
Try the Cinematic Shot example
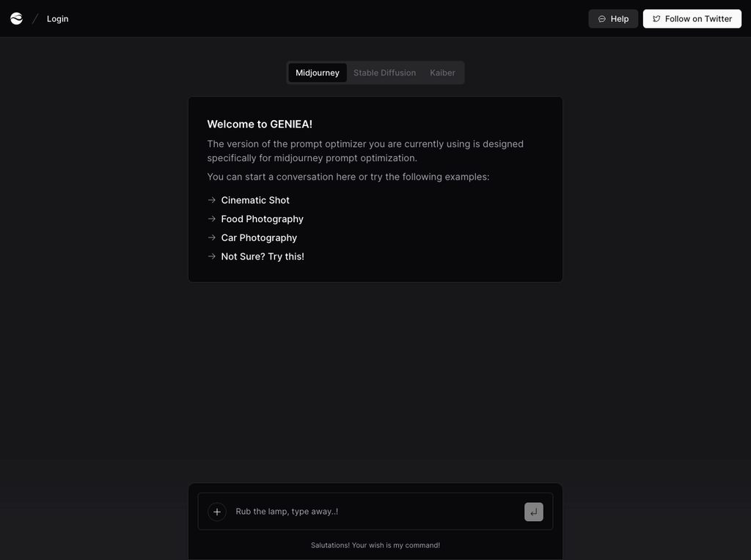254,200
